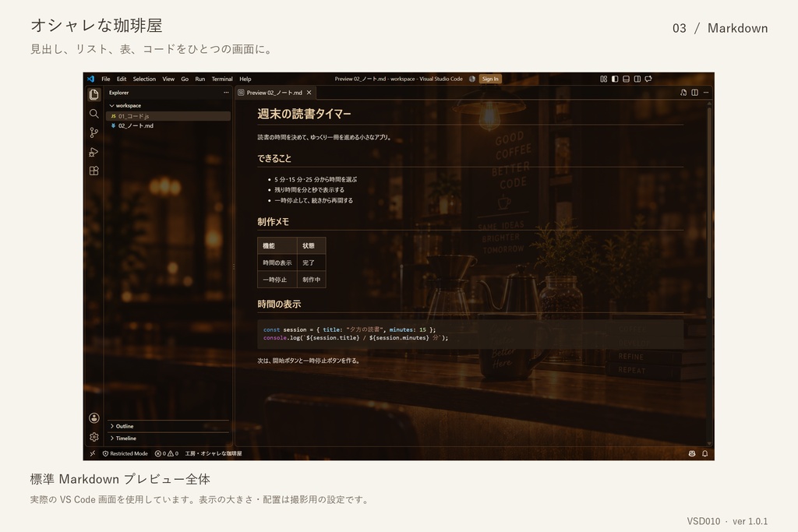Open the Go menu
Image resolution: width=798 pixels, height=532 pixels.
pos(185,79)
